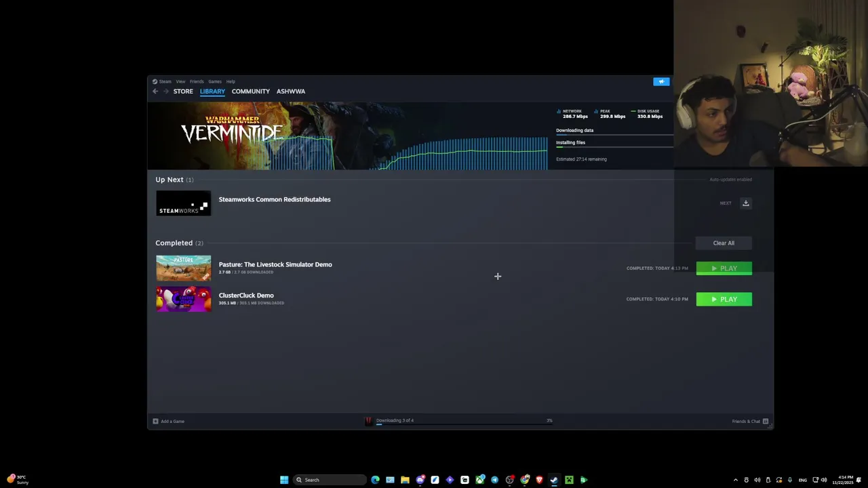Open Brave browser from taskbar
868x488 pixels.
[539, 480]
